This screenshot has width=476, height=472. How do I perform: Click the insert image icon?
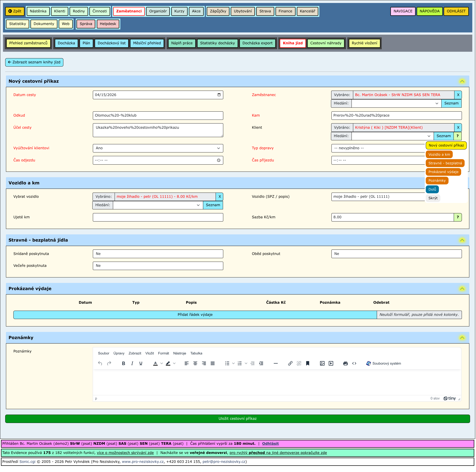322,364
